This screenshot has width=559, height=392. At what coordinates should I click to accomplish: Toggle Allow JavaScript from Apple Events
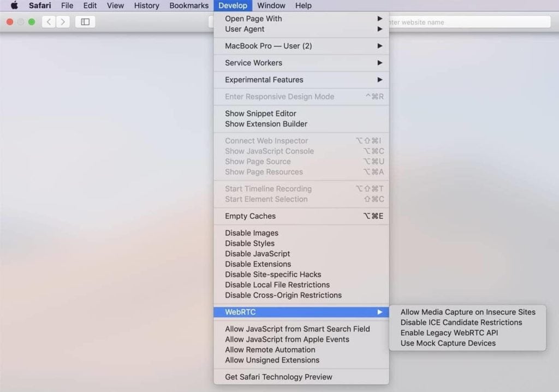(x=301, y=339)
